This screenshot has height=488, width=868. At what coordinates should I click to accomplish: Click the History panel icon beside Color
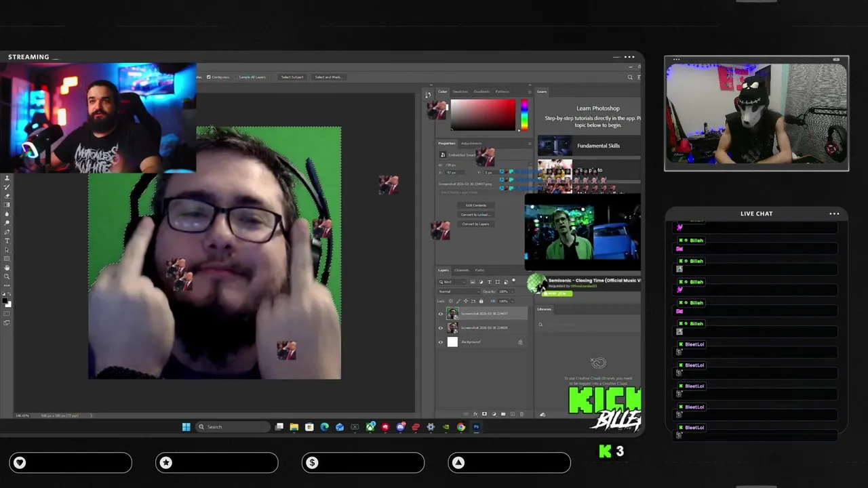coord(428,95)
